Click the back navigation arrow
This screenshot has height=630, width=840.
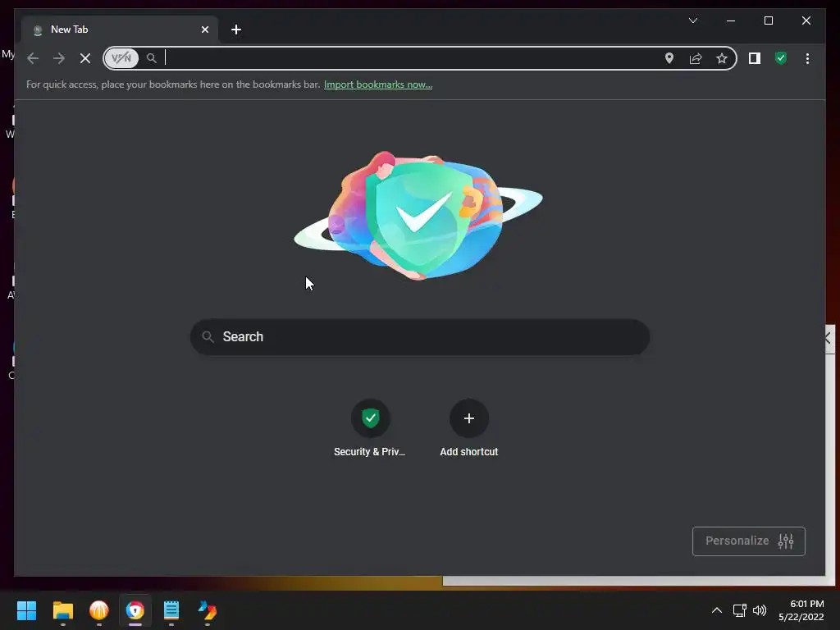(x=33, y=58)
